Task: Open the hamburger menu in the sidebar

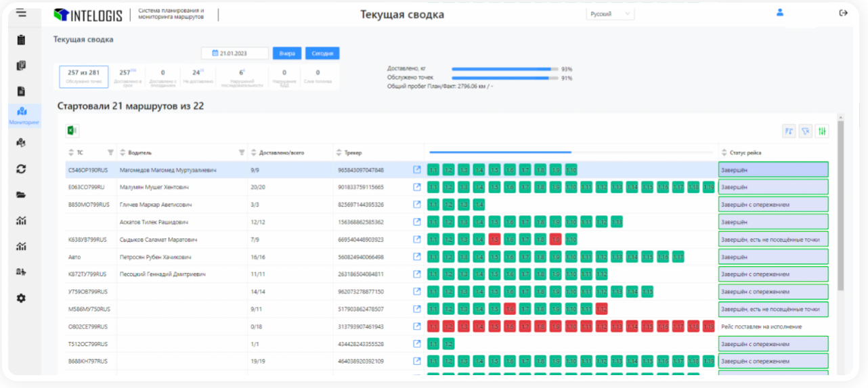Action: tap(22, 13)
